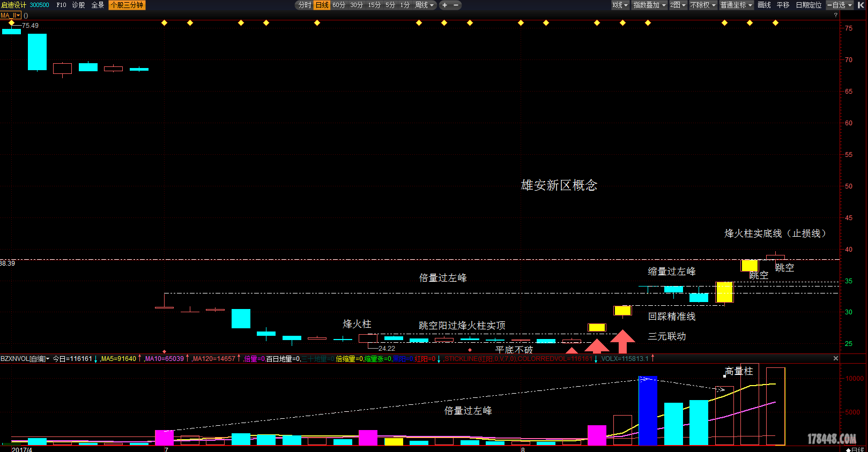This screenshot has height=452, width=868.
Task: Switch to 1分 timeframe
Action: point(405,5)
